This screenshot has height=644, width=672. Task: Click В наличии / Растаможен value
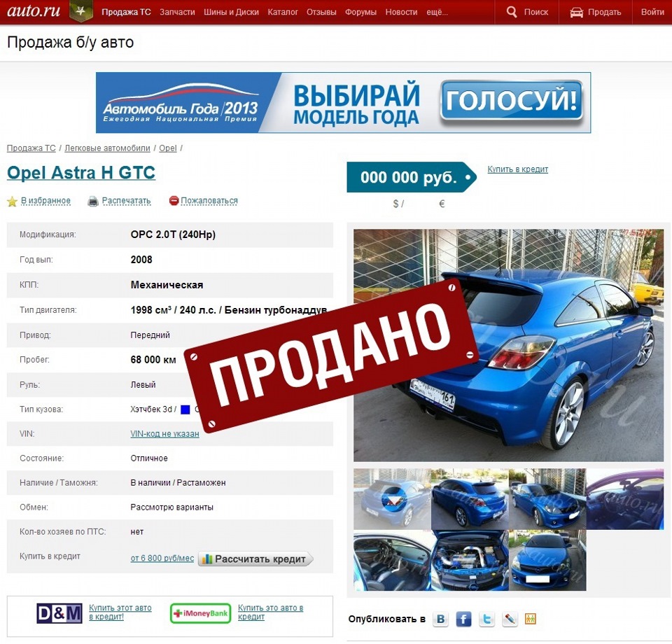point(178,483)
